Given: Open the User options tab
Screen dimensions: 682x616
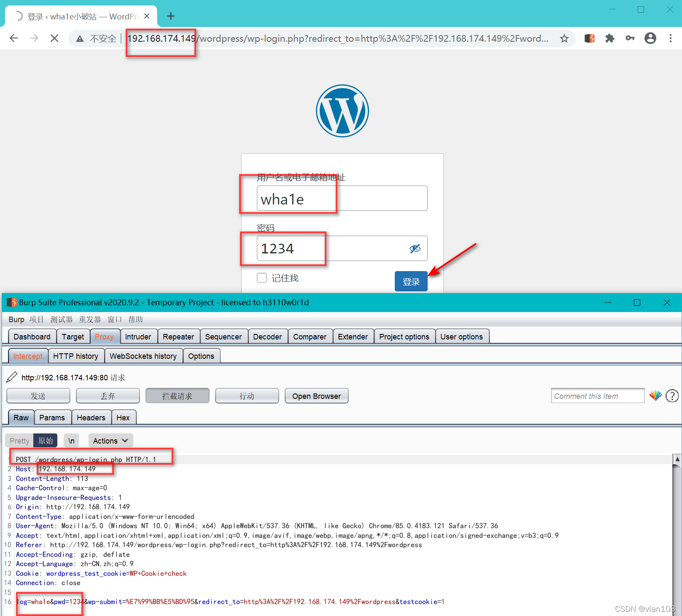Looking at the screenshot, I should (x=462, y=336).
